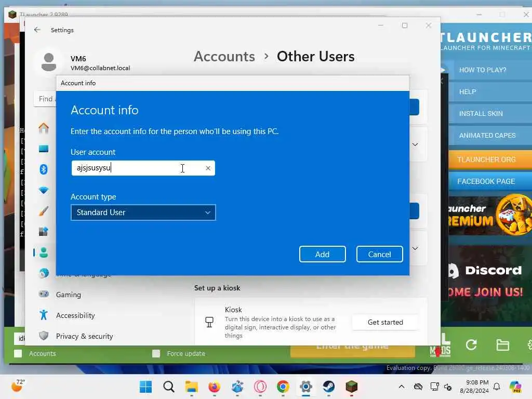Launch Opera from taskbar
The height and width of the screenshot is (399, 532).
[x=260, y=387]
